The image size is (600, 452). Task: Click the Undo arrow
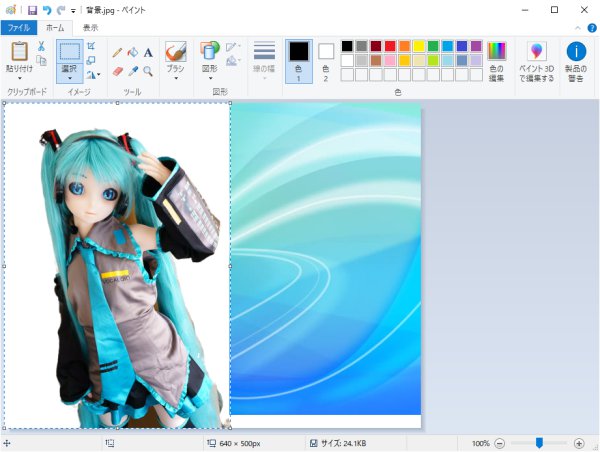47,10
